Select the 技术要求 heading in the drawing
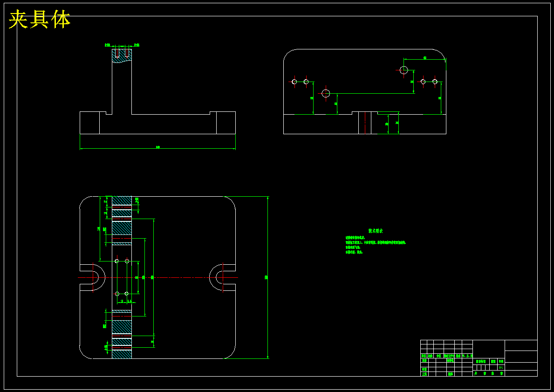 [375, 231]
